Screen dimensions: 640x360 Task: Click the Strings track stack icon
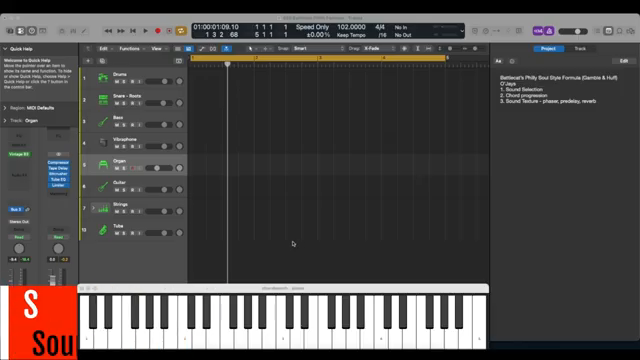(104, 208)
